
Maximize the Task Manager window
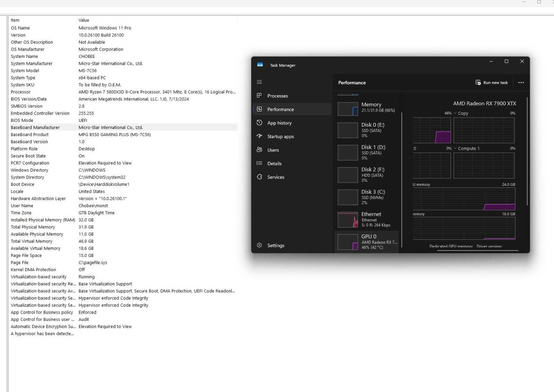point(506,61)
